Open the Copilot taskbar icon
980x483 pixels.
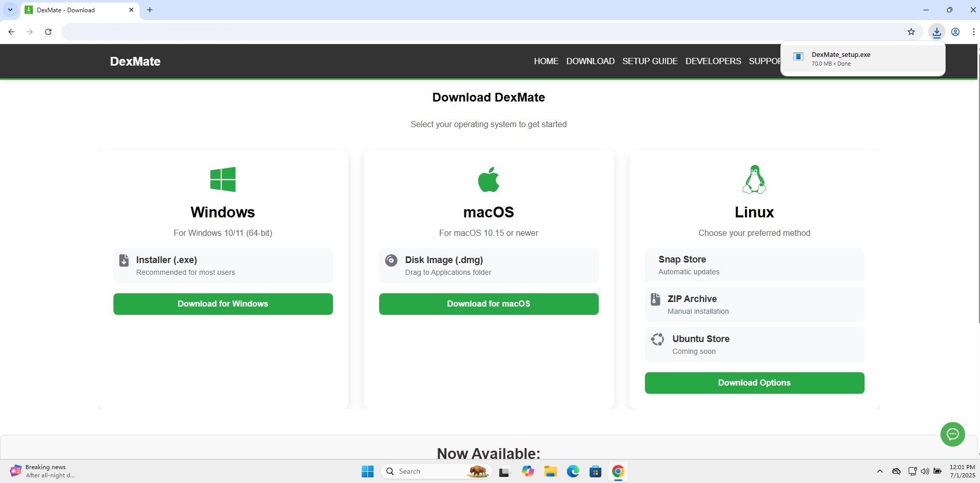point(528,471)
